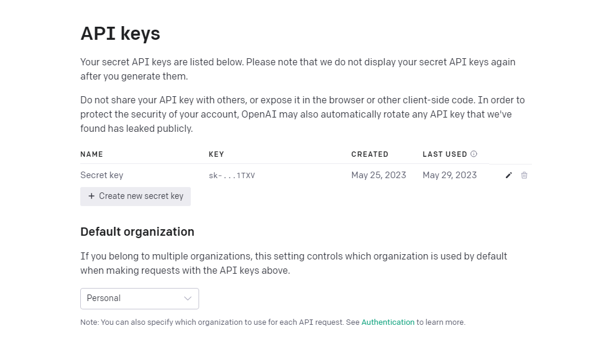Viewport: 595px width, 364px height.
Task: Open the Authentication link
Action: point(388,322)
